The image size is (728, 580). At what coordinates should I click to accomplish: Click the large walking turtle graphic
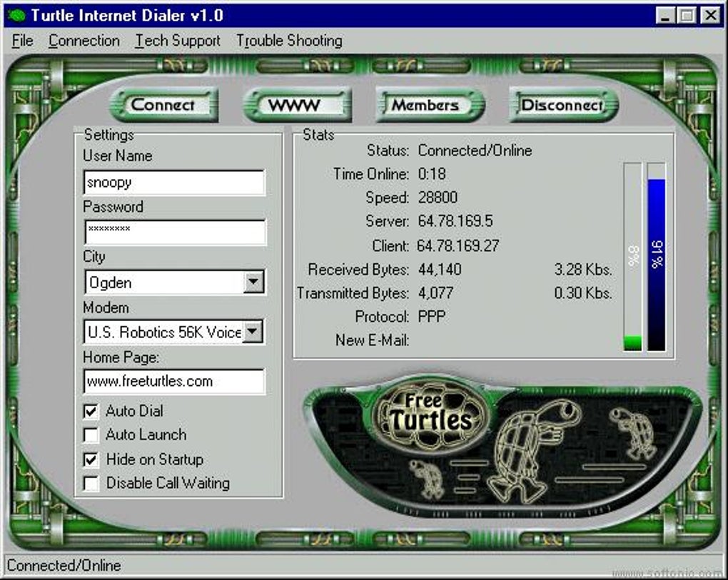tap(534, 451)
